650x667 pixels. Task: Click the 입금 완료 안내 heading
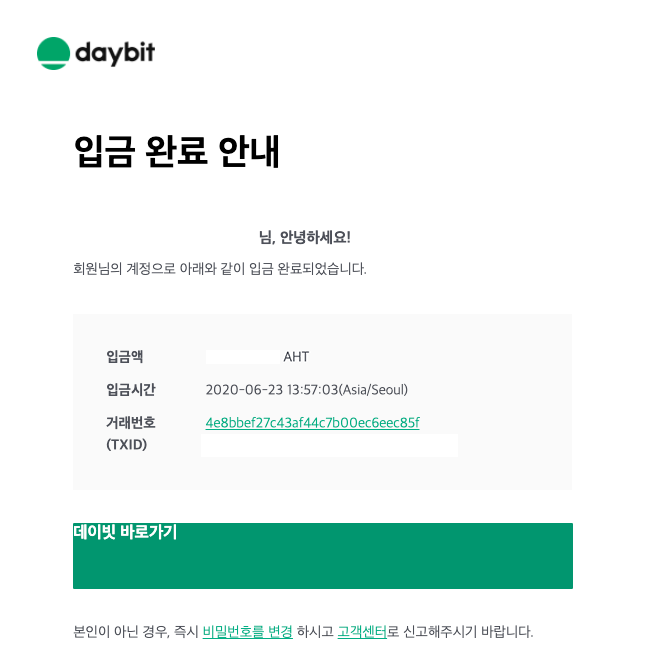pos(177,151)
